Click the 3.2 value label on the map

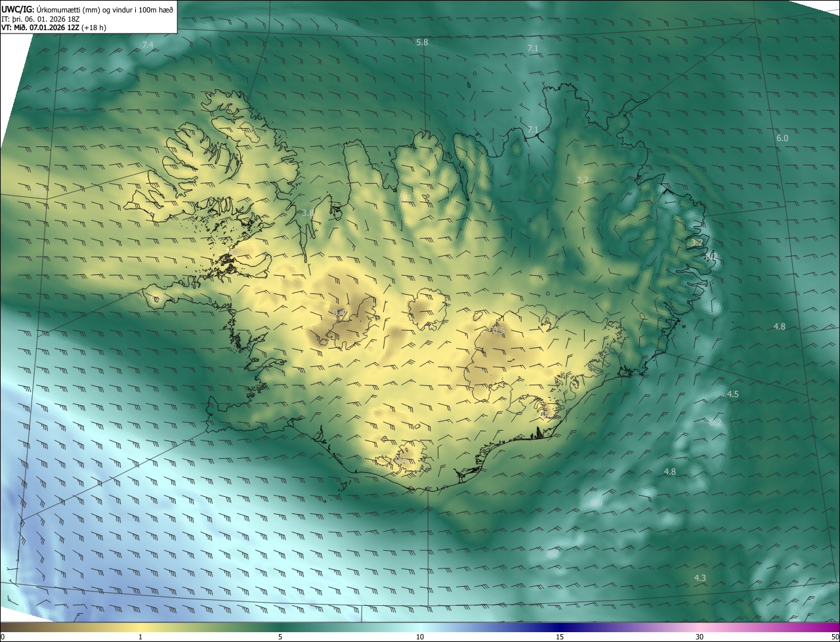point(697,242)
